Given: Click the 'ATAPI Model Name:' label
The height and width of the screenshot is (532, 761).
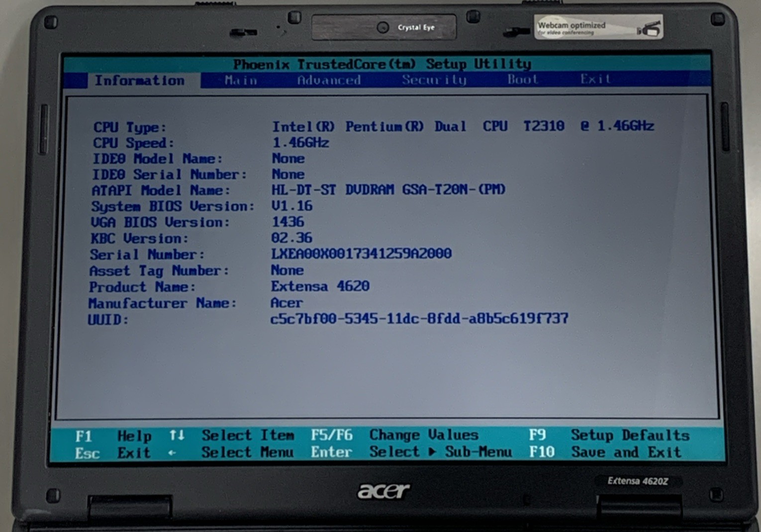Looking at the screenshot, I should tap(161, 191).
